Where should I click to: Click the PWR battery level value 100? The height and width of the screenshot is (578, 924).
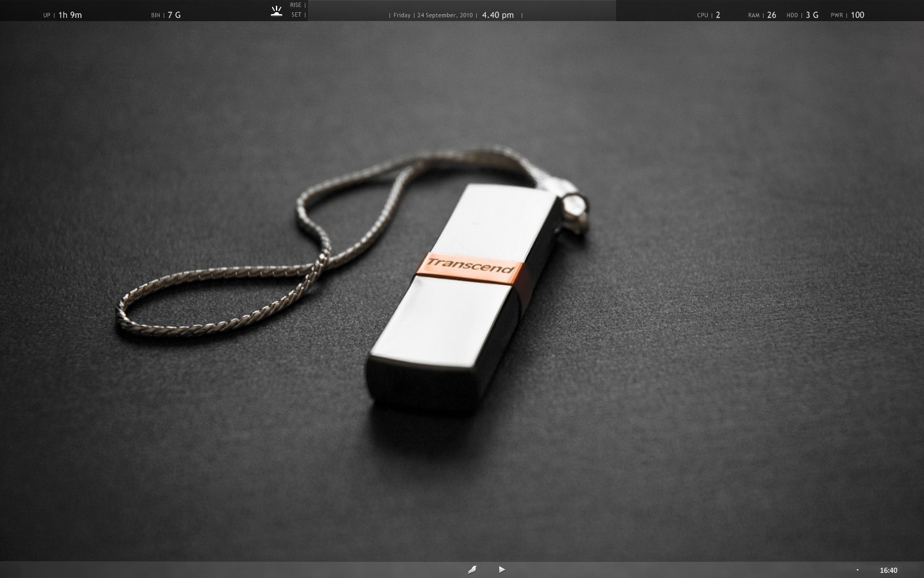click(x=857, y=15)
